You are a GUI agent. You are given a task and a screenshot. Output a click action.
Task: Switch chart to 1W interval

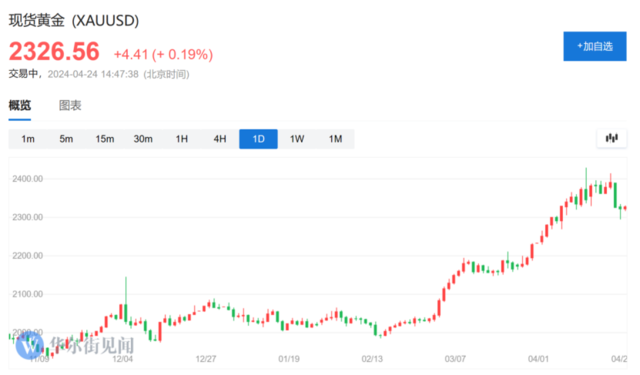(x=297, y=139)
